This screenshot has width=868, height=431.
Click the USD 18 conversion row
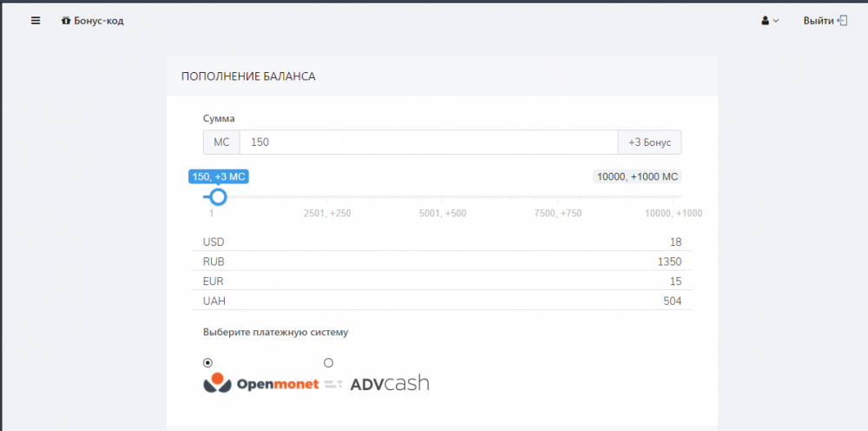tap(442, 242)
